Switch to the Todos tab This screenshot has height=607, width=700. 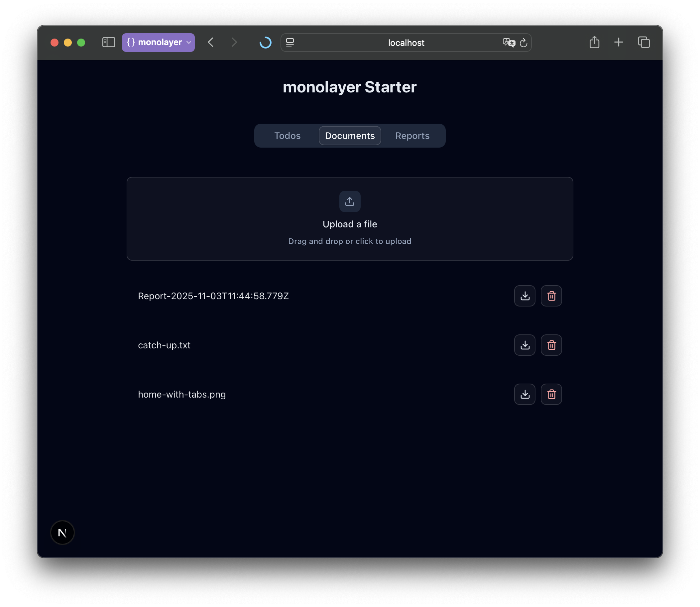287,136
